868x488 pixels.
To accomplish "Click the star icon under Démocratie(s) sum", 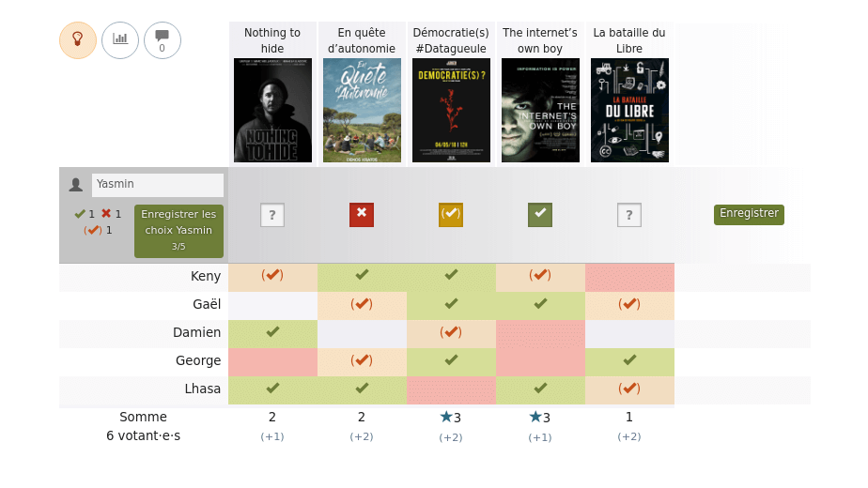I will (446, 417).
